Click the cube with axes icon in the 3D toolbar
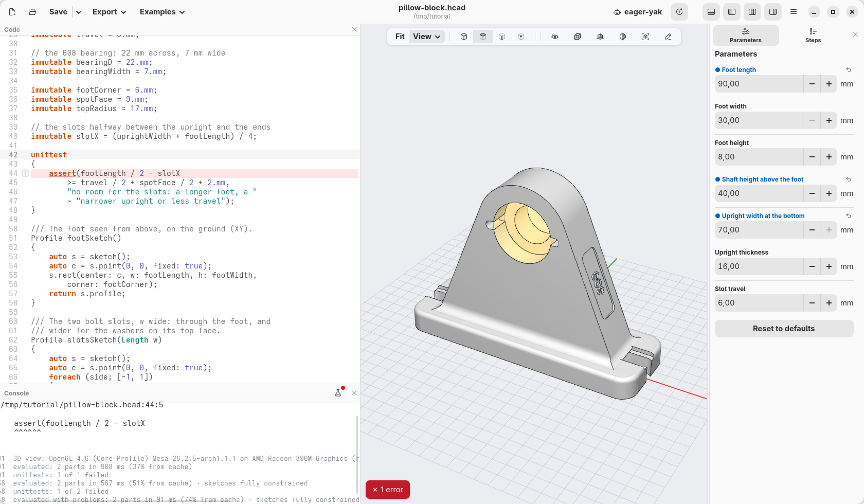The height and width of the screenshot is (504, 864). click(x=600, y=37)
